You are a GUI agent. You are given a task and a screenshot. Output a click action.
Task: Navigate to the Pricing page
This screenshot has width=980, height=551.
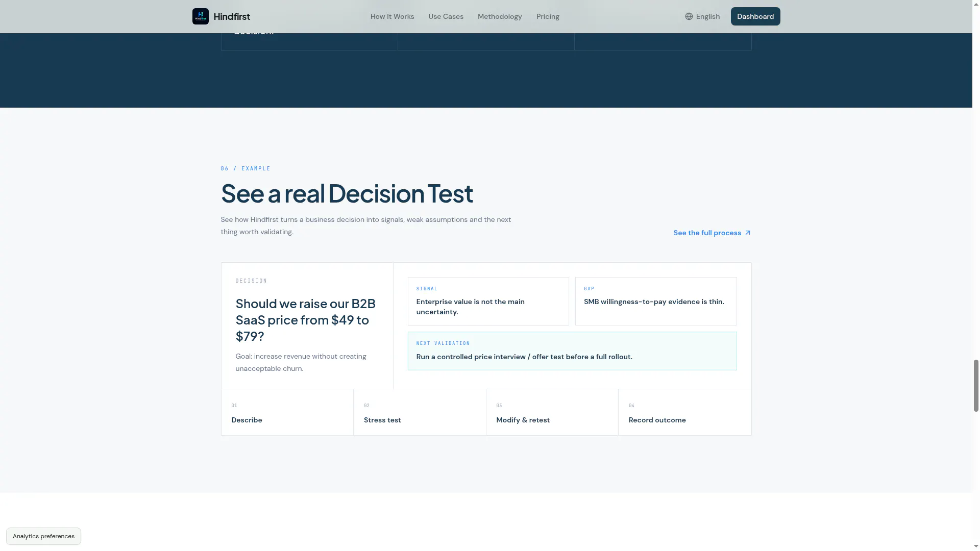click(548, 16)
